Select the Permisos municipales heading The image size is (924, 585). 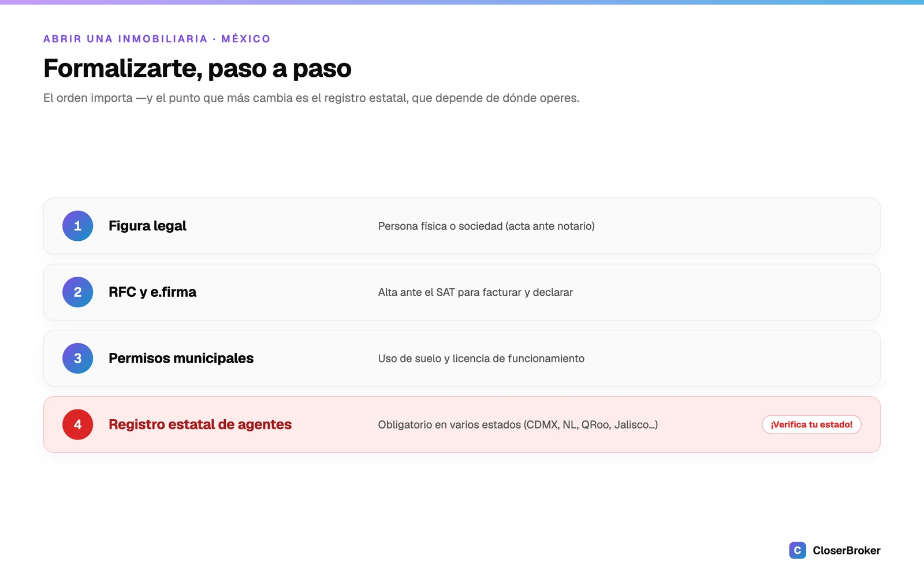[x=181, y=358]
